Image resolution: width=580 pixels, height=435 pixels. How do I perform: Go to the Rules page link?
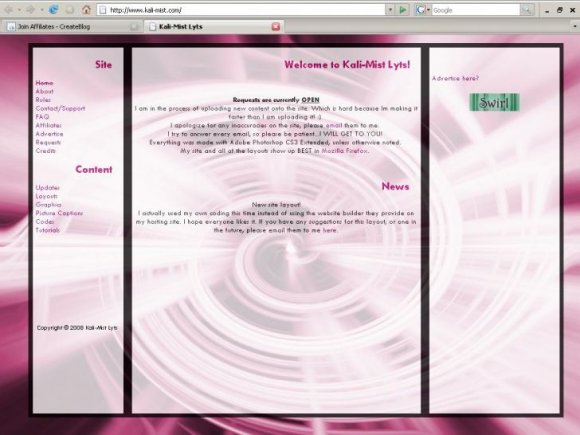[43, 100]
